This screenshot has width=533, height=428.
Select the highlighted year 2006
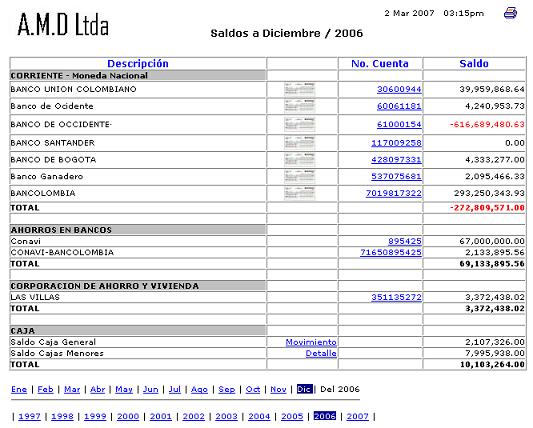[x=325, y=416]
